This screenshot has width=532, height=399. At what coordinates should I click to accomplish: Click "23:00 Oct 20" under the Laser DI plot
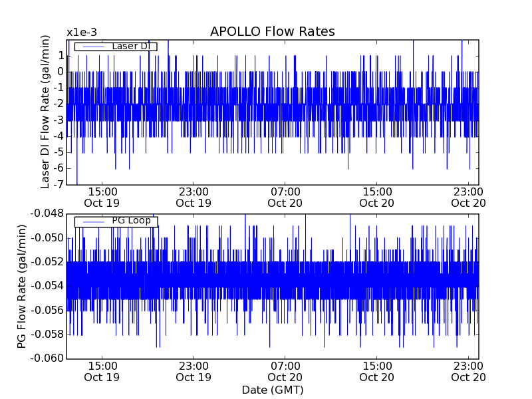click(468, 198)
